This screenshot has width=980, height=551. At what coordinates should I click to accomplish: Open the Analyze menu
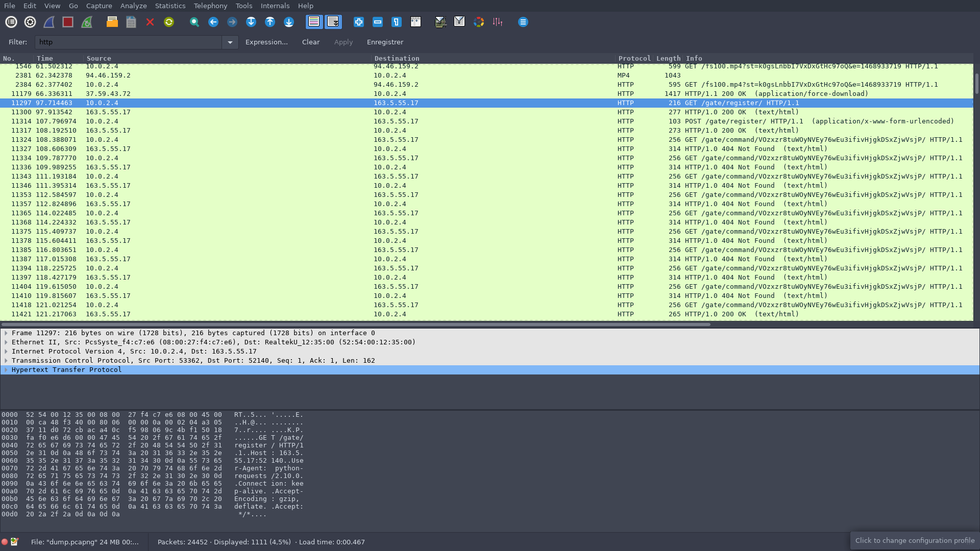click(133, 6)
